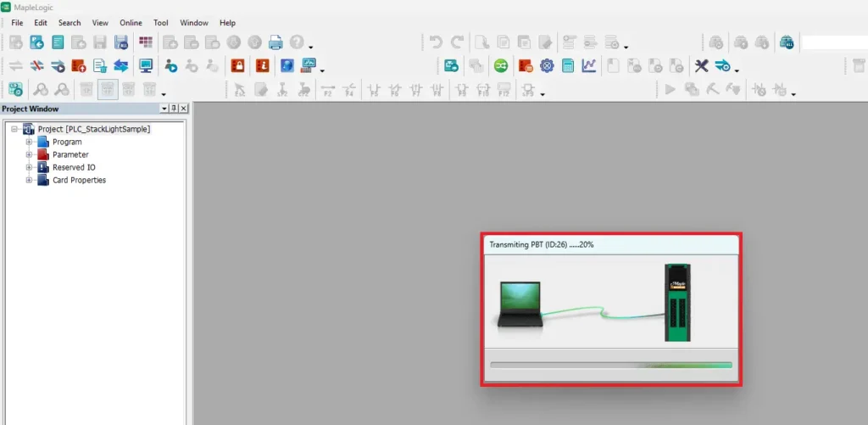Select Program in the project tree
This screenshot has width=868, height=425.
(67, 142)
